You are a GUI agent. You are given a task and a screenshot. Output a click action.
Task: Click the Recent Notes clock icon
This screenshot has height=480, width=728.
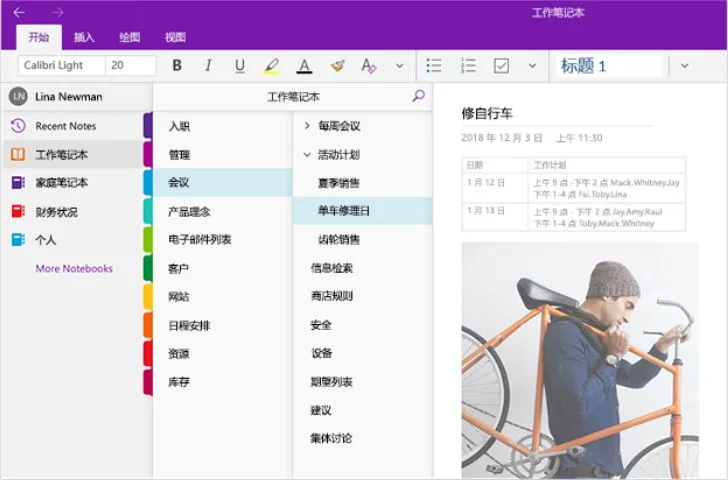point(18,126)
